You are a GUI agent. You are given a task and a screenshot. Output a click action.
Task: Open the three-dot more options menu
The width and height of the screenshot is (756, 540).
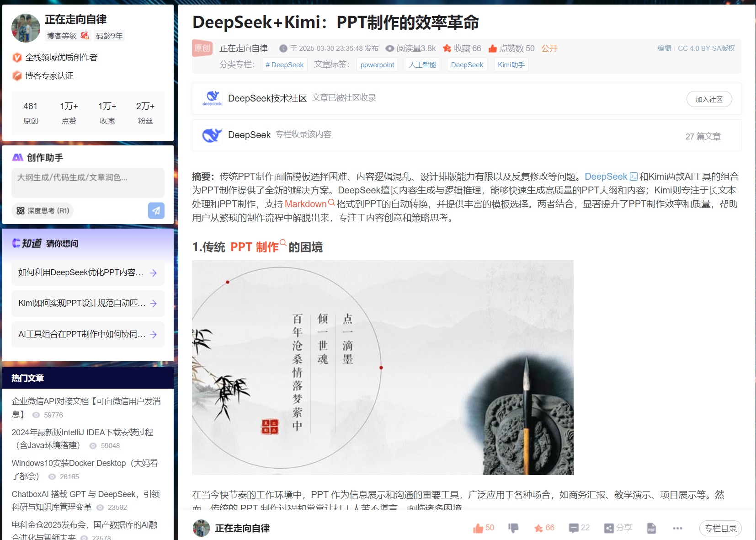pos(677,528)
